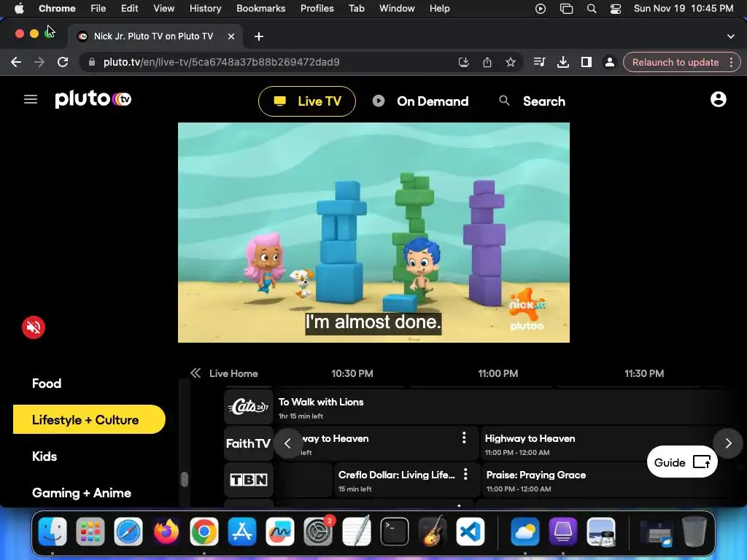Select the Faith TV channel logo
The height and width of the screenshot is (560, 747).
(x=249, y=443)
